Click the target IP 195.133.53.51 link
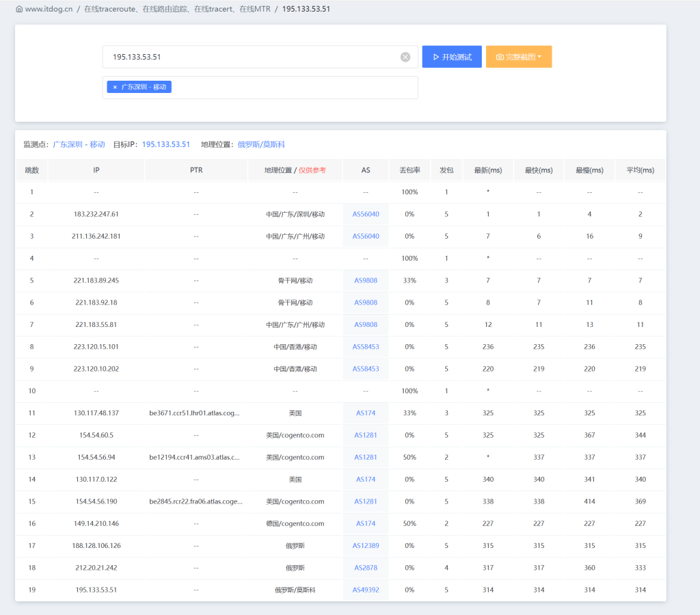Image resolution: width=700 pixels, height=615 pixels. pyautogui.click(x=166, y=144)
